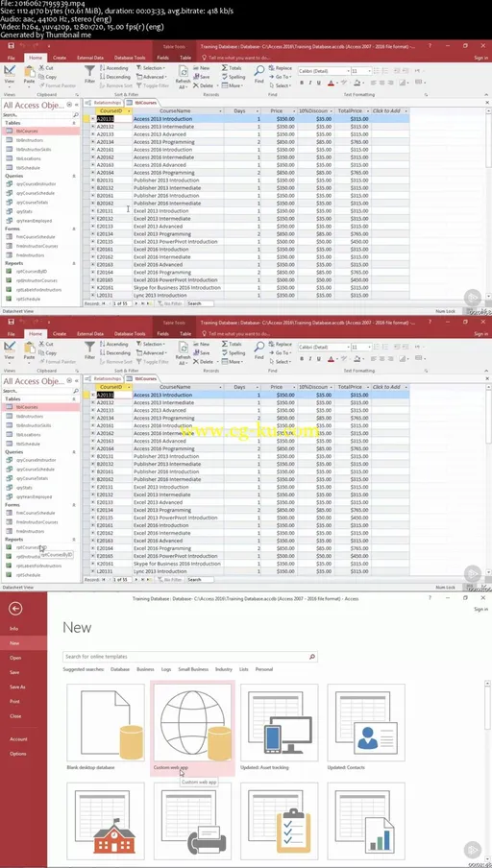
Task: Choose Save As in the backstage sidebar
Action: [17, 687]
